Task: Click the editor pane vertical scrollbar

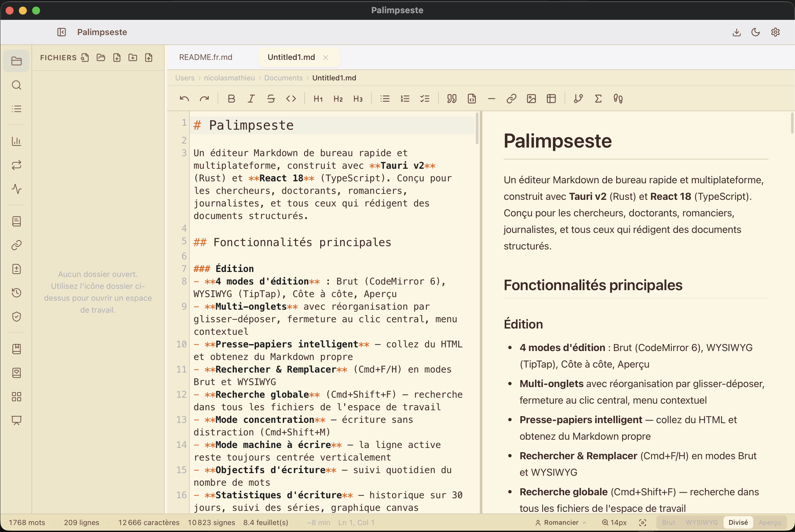Action: coord(477,128)
